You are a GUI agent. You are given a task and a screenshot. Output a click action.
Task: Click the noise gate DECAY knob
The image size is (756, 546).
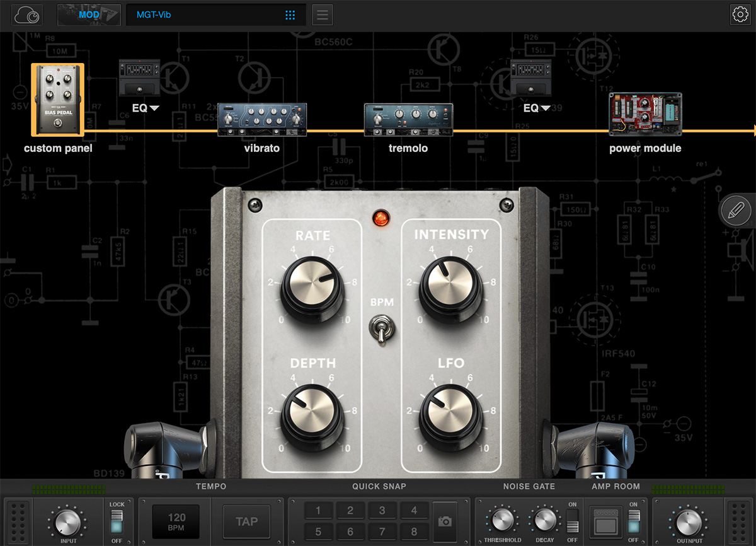click(x=545, y=520)
